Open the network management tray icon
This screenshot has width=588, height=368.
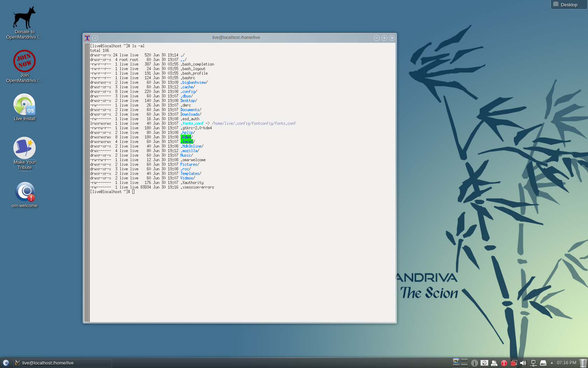pos(533,363)
